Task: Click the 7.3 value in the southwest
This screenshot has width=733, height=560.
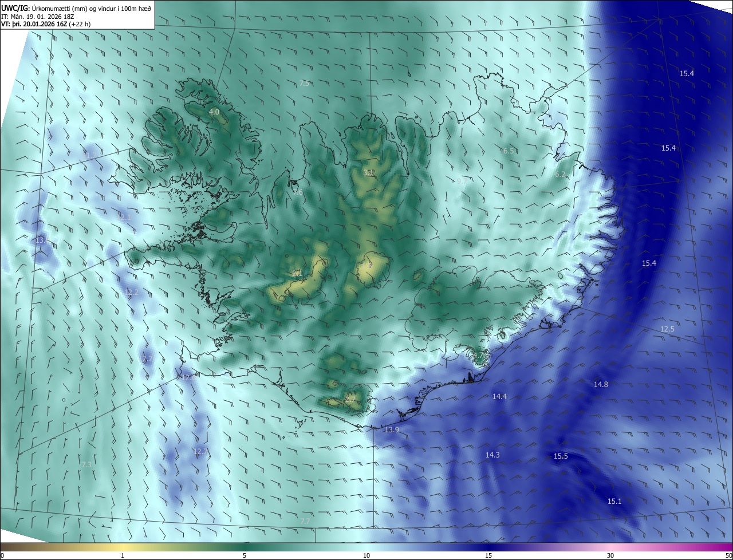Action: pyautogui.click(x=86, y=465)
